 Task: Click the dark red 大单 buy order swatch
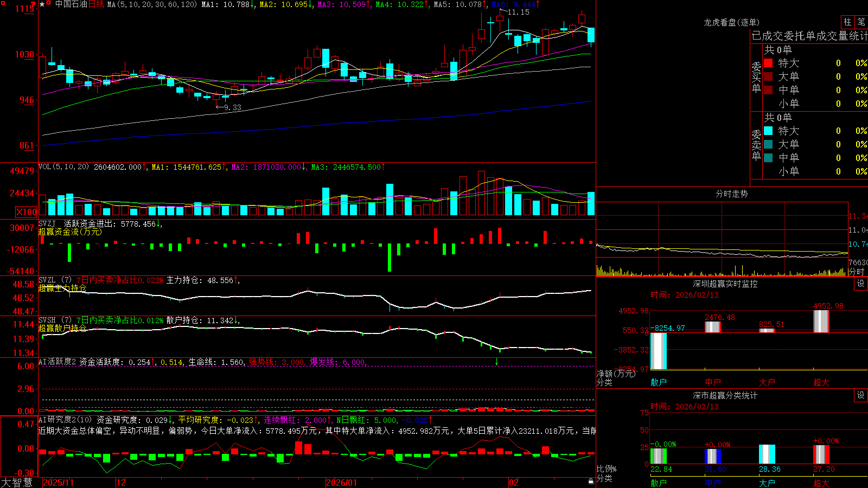768,76
